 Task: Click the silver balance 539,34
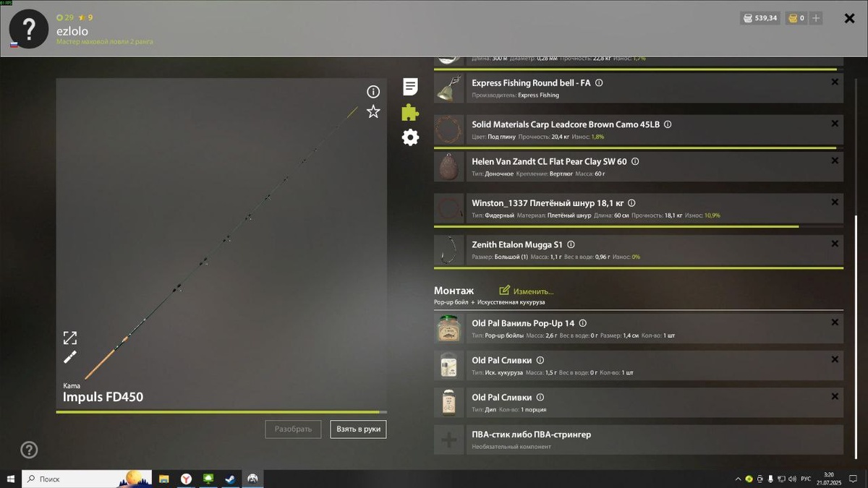point(760,18)
